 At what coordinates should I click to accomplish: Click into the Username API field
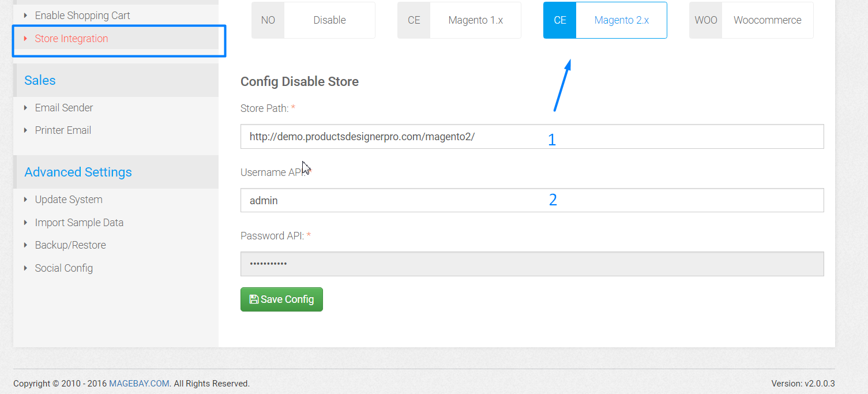[532, 200]
